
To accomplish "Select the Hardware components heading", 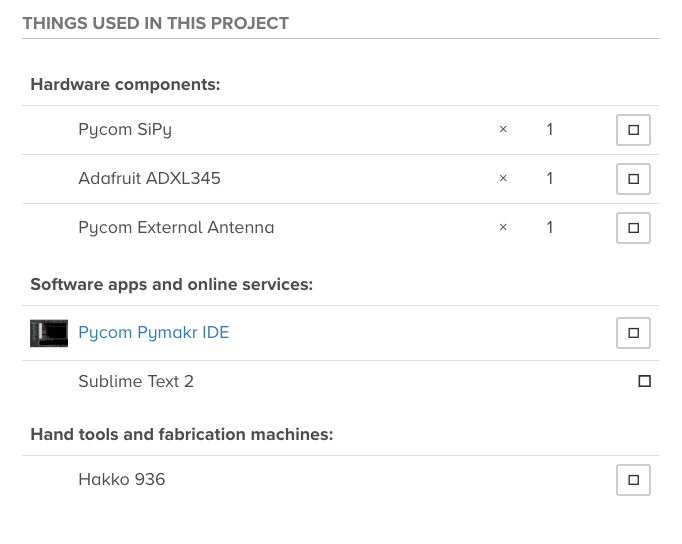I will (x=125, y=84).
